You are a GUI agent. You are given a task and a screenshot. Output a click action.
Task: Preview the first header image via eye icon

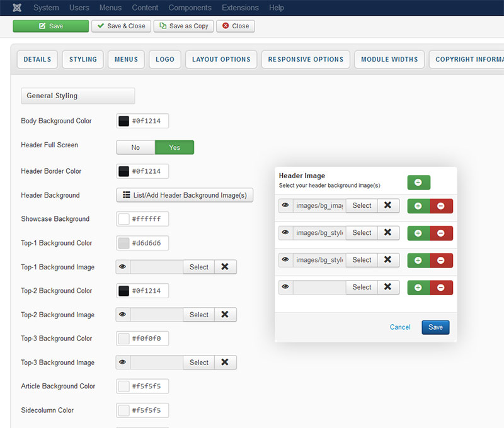coord(285,206)
